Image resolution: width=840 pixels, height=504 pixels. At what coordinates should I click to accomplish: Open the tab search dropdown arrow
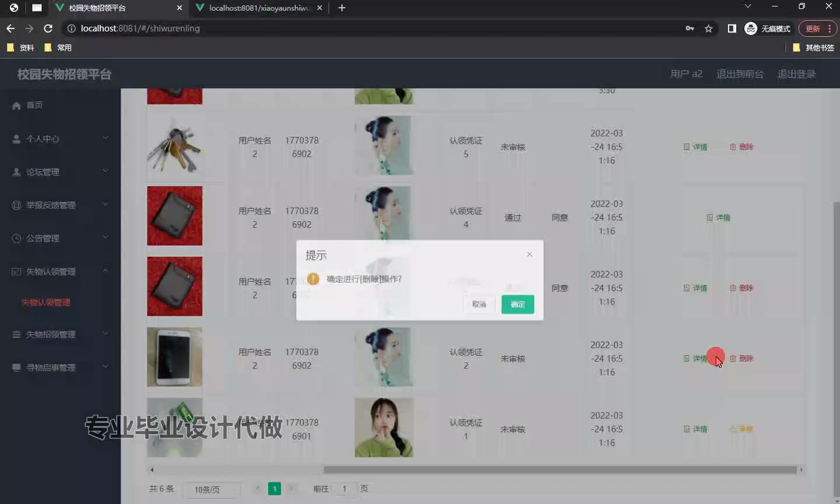tap(748, 6)
